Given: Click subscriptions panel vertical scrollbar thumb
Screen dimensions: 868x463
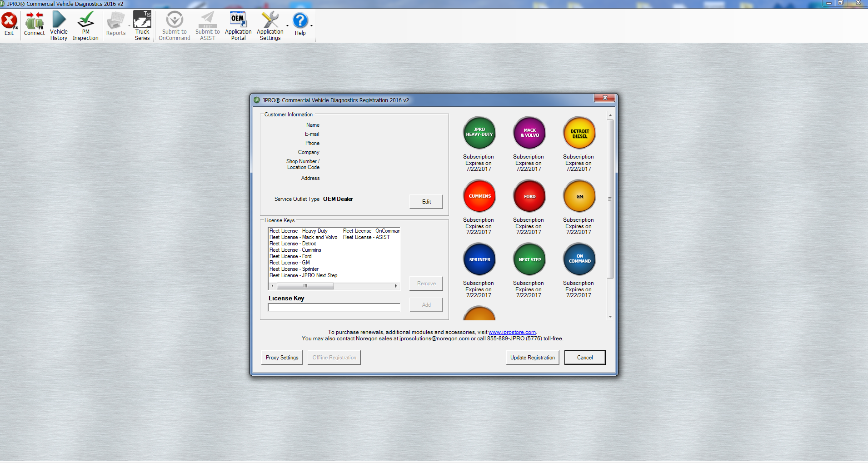Looking at the screenshot, I should (x=610, y=199).
